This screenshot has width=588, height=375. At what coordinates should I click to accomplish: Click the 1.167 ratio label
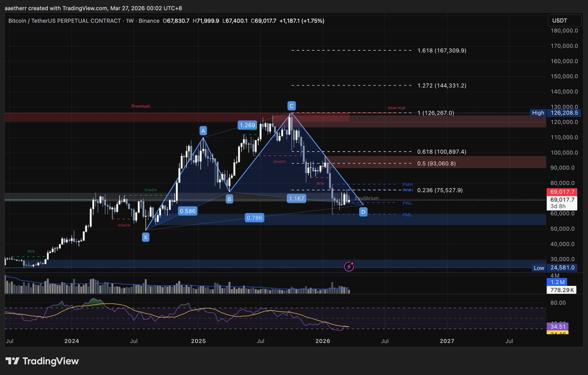point(297,199)
